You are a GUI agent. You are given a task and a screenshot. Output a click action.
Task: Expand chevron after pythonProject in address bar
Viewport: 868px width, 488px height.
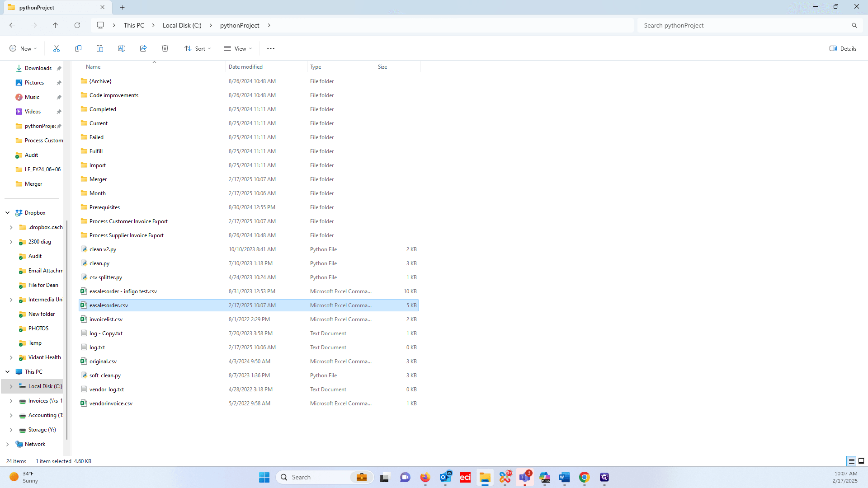tap(269, 25)
